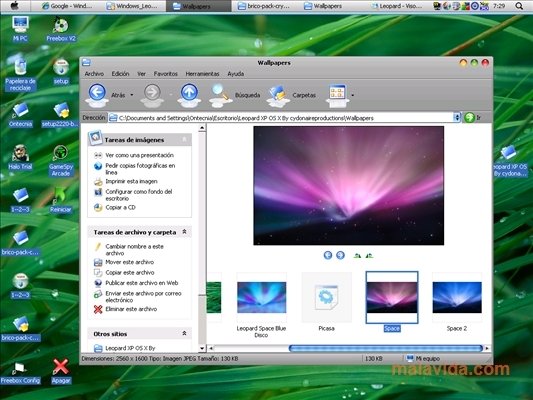Switch to Windows_Leo taskbar window
The image size is (533, 400).
132,6
